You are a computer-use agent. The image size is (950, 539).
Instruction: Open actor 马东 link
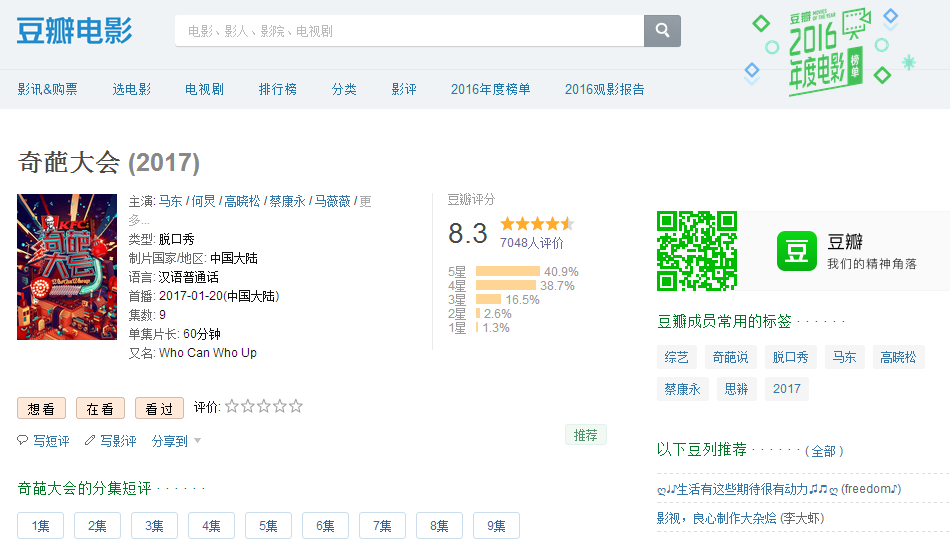coord(170,201)
